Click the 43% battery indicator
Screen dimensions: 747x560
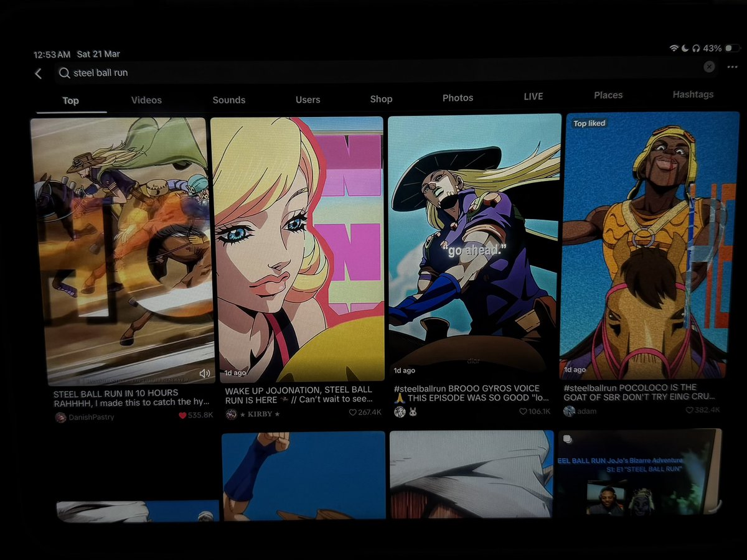[x=721, y=48]
